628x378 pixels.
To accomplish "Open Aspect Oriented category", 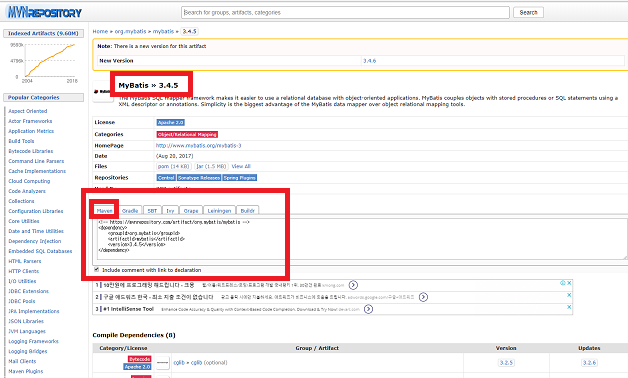I will point(28,111).
